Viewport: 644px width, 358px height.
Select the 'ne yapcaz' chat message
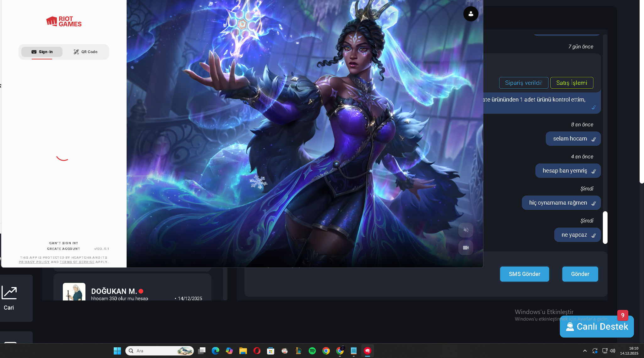[x=577, y=235]
